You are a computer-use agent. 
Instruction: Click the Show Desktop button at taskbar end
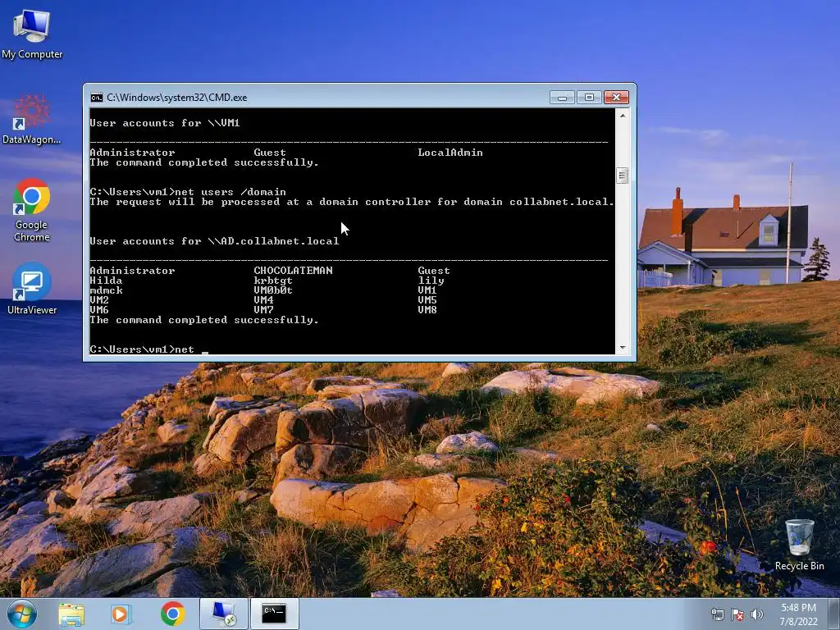[834, 614]
